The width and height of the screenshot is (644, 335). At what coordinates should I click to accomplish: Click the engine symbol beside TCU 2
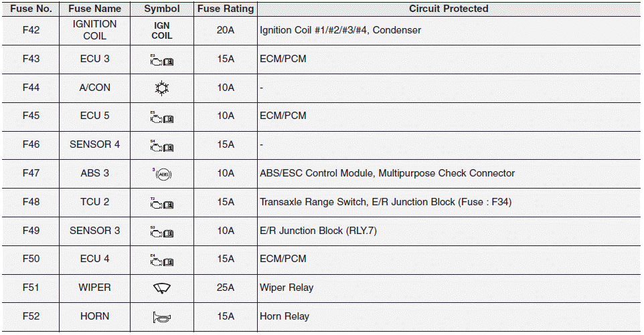tap(161, 203)
